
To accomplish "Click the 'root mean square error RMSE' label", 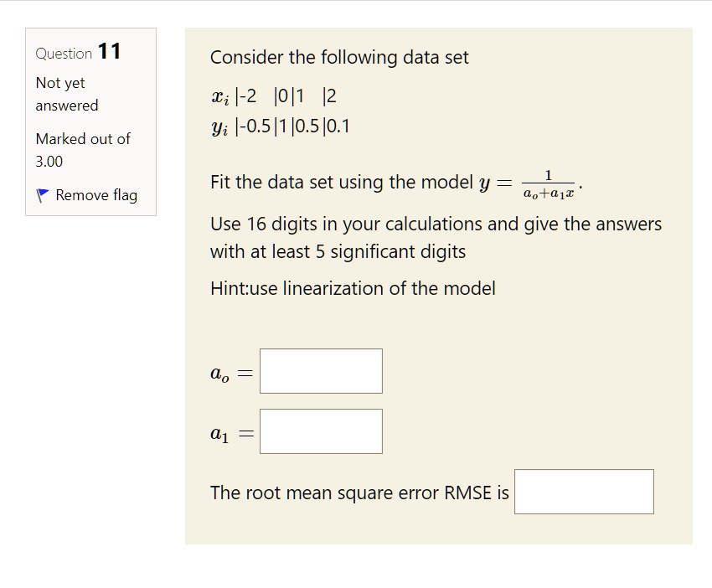I will tap(359, 493).
